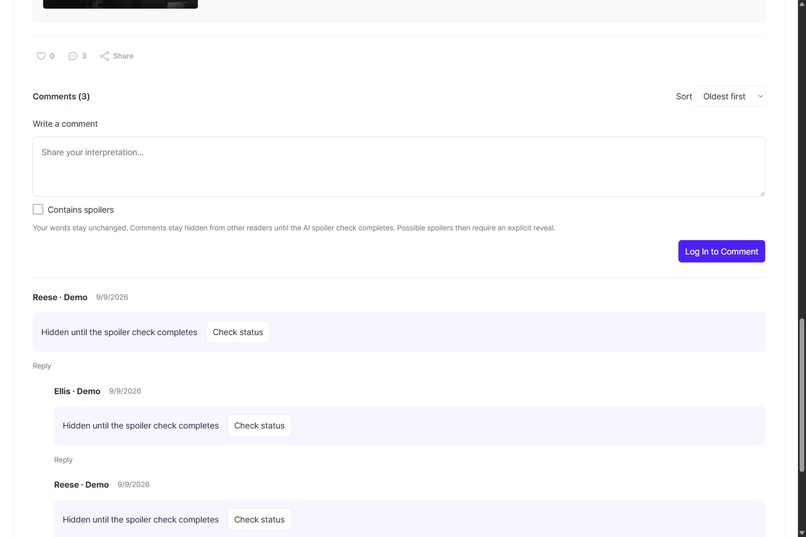
Task: Click the Contains spoilers label text
Action: click(81, 210)
